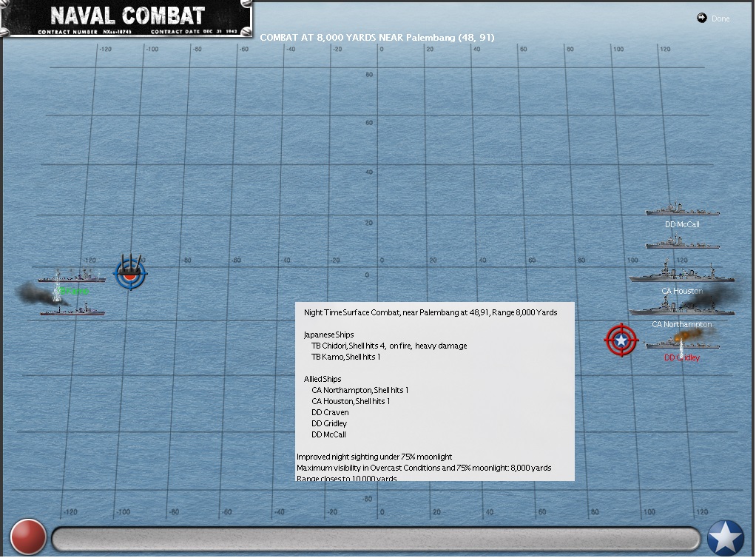
Task: Click the 'Japanese Ships' heading
Action: click(329, 335)
